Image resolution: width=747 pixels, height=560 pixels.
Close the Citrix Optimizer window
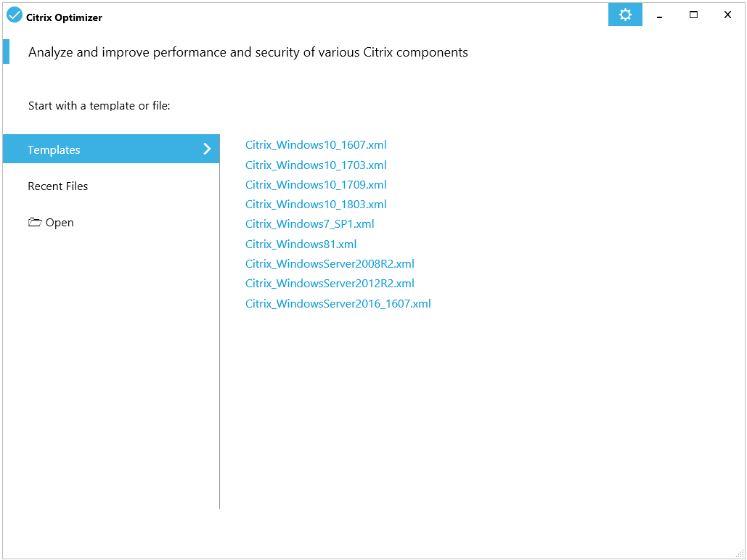(x=727, y=15)
